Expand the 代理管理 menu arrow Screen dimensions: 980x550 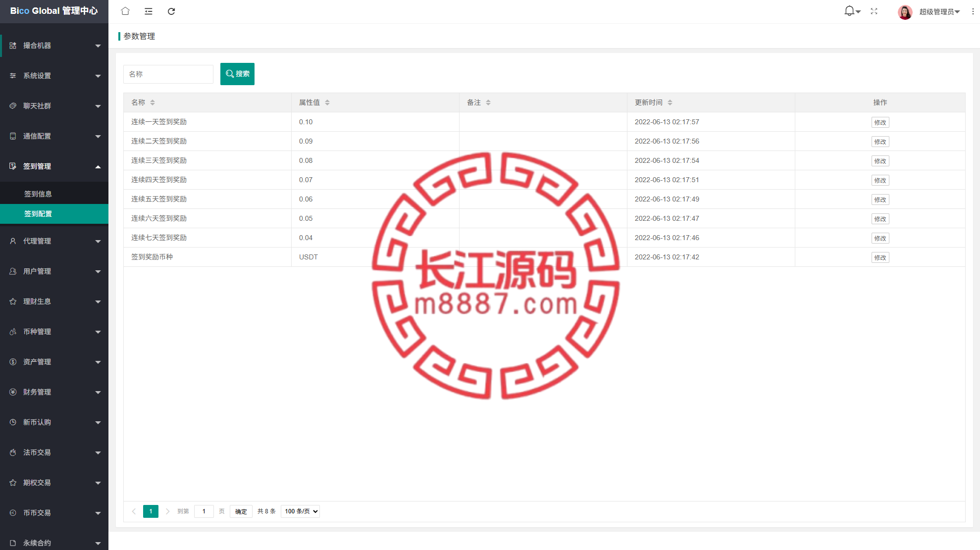coord(98,242)
